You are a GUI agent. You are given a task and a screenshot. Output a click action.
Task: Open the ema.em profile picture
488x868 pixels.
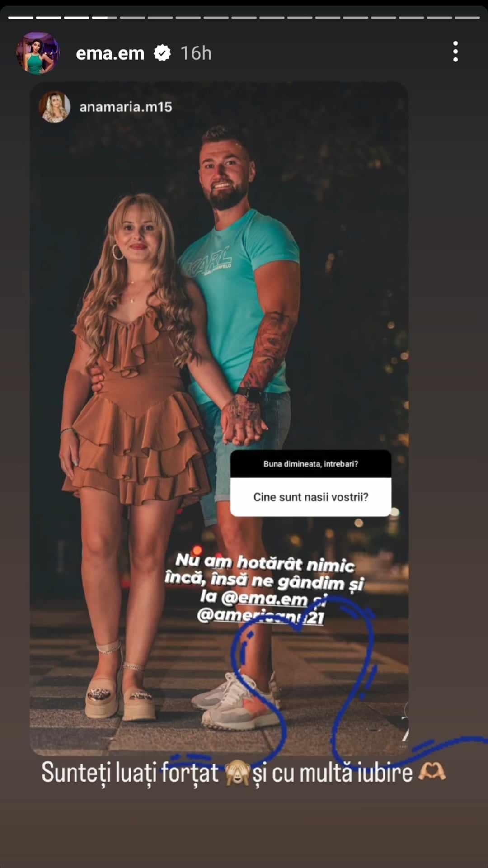[38, 53]
